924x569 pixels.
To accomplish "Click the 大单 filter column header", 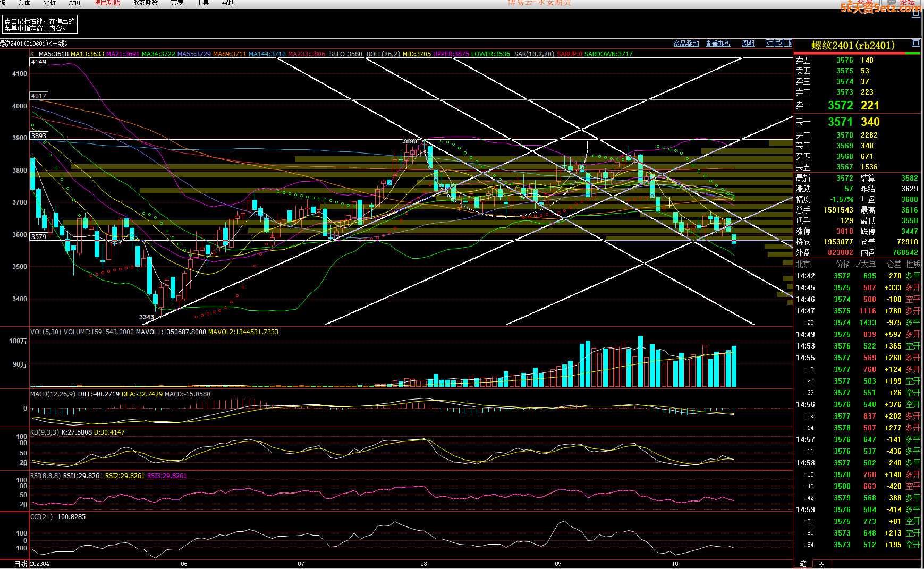I will [x=864, y=264].
